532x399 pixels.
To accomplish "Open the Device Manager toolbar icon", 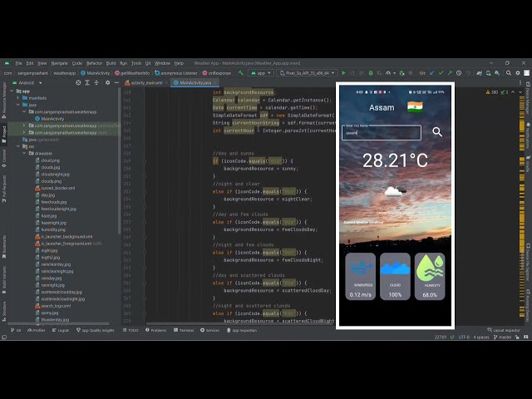I will point(488,73).
